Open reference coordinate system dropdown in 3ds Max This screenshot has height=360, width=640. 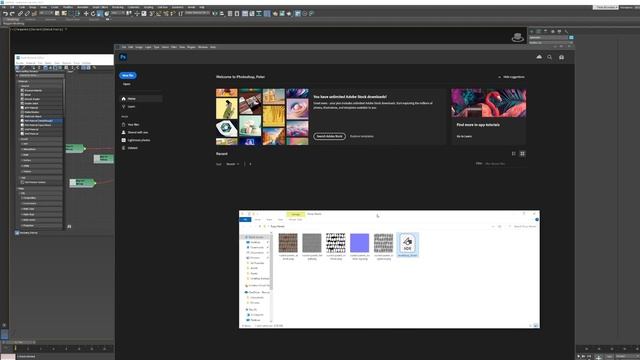coord(118,13)
